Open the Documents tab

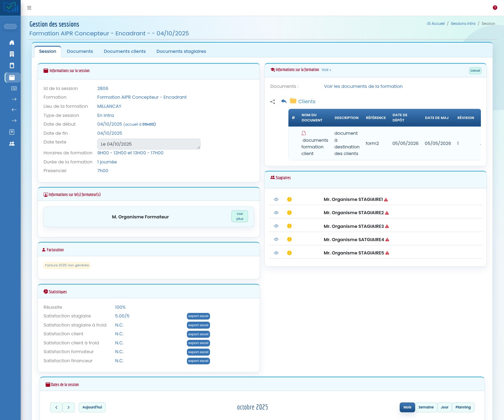80,51
